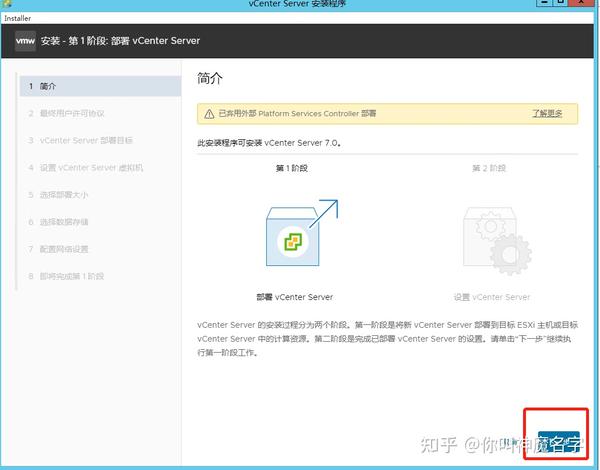Viewport: 600px width, 470px height.
Task: Click the vmw logo in the header
Action: pyautogui.click(x=25, y=41)
